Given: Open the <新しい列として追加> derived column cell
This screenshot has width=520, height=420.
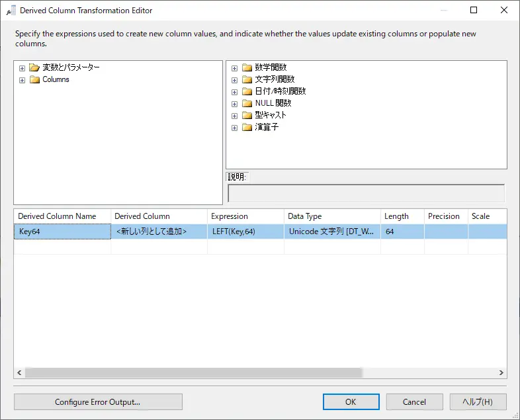Looking at the screenshot, I should pyautogui.click(x=159, y=231).
